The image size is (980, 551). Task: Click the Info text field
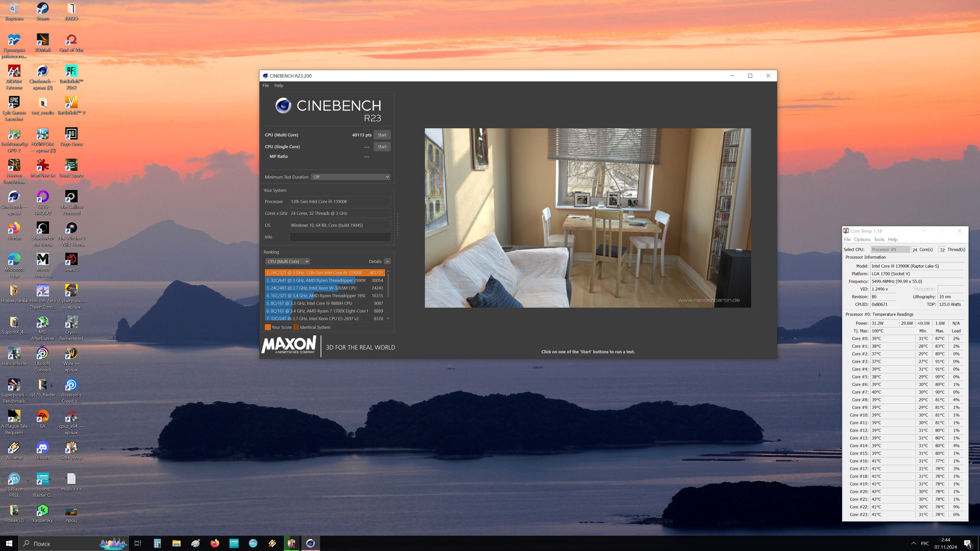[340, 237]
